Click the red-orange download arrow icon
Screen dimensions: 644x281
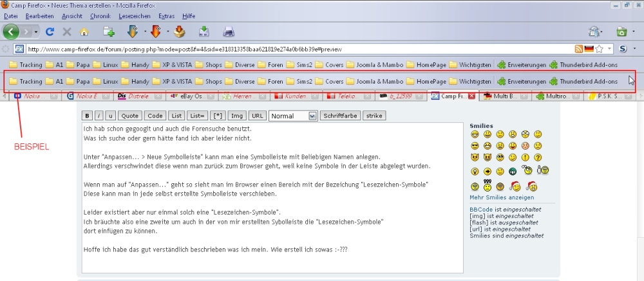(x=156, y=31)
